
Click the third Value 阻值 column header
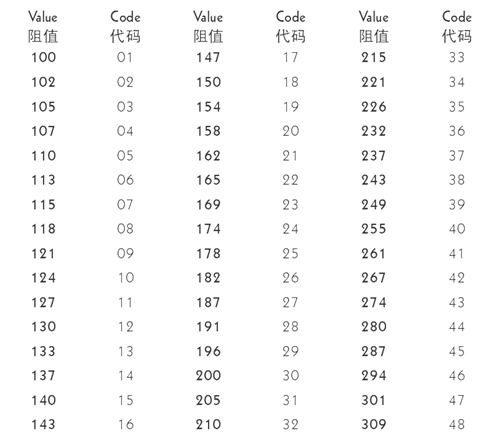point(374,27)
